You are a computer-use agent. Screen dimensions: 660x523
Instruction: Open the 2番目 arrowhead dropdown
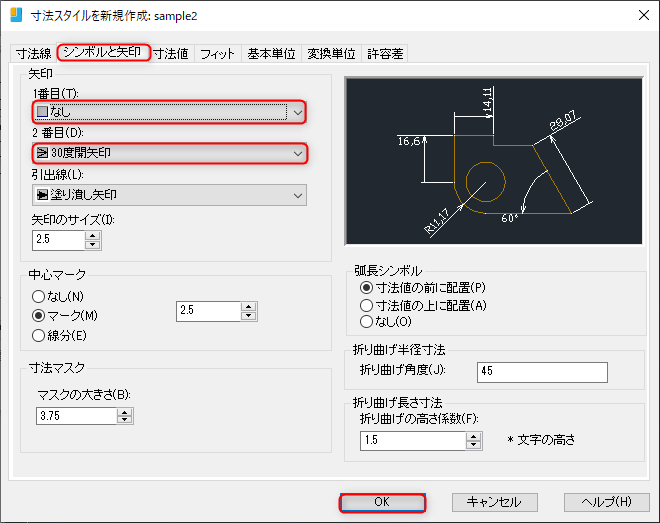point(170,153)
